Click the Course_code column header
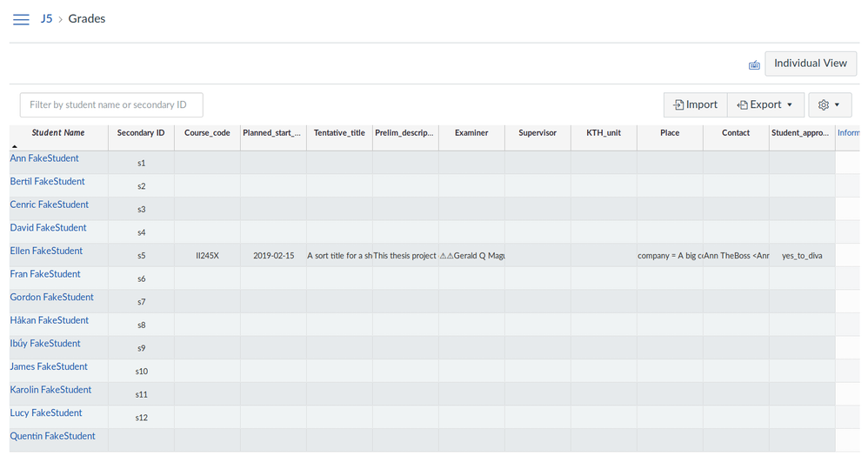Viewport: 868px width, 463px height. 207,133
